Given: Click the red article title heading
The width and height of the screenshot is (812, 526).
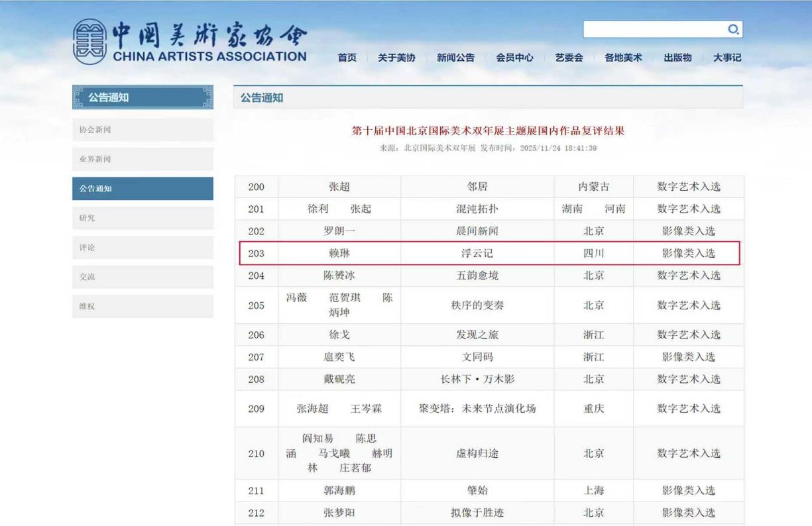Looking at the screenshot, I should point(488,131).
